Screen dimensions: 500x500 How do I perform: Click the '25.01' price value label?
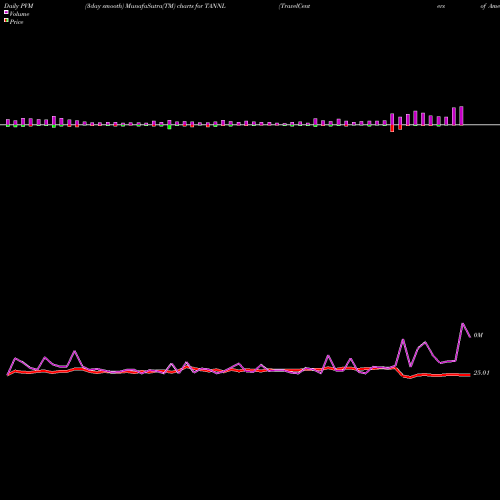click(481, 373)
